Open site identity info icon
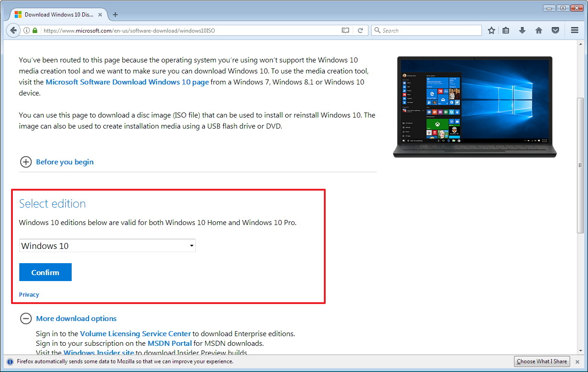This screenshot has width=588, height=372. tap(27, 30)
